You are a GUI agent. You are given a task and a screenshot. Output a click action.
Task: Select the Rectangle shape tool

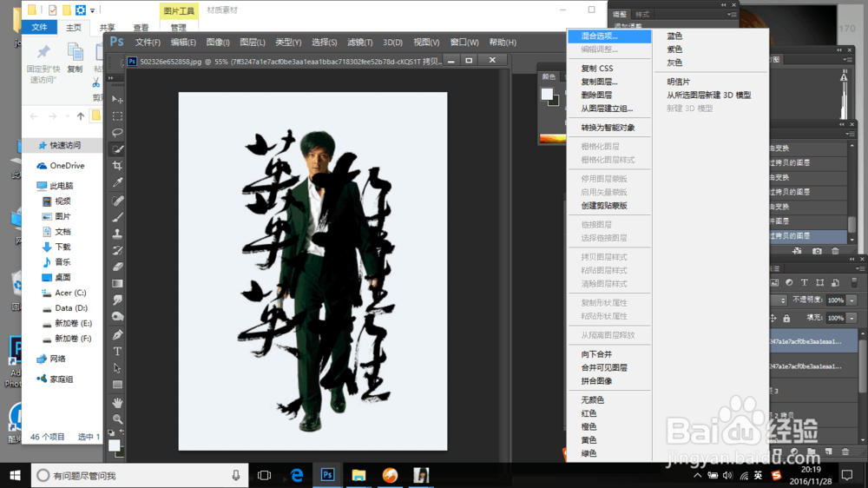pyautogui.click(x=117, y=385)
